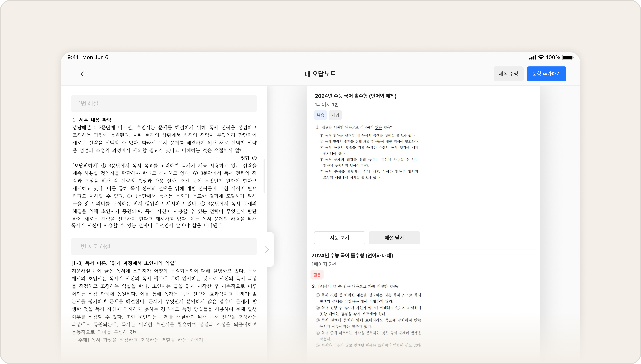The image size is (641, 364).
Task: Tap the question 2 image starting with [A]에서
Action: point(367,316)
